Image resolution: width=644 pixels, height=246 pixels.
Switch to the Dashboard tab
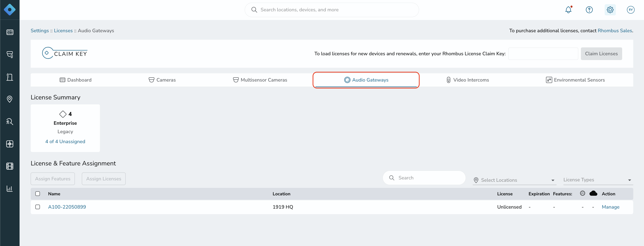pos(76,80)
